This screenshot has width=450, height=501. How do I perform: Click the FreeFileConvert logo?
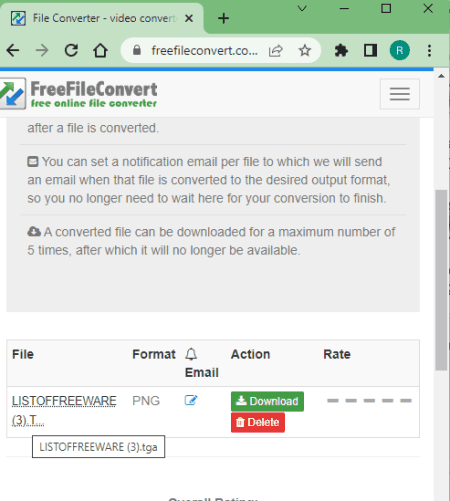(79, 93)
